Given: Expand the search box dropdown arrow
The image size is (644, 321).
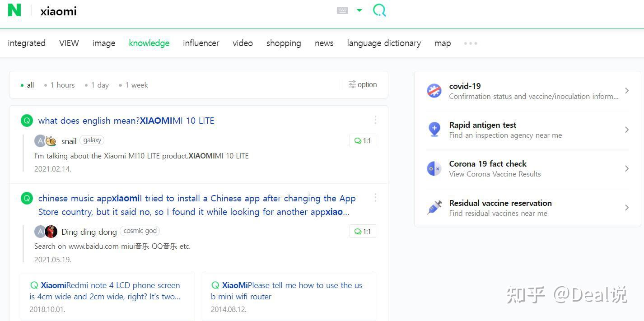Looking at the screenshot, I should tap(359, 10).
